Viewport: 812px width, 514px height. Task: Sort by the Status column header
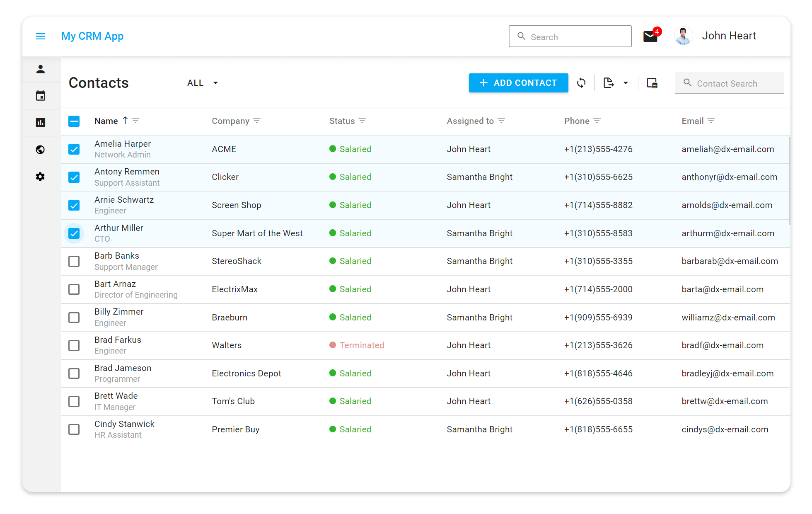click(x=342, y=121)
